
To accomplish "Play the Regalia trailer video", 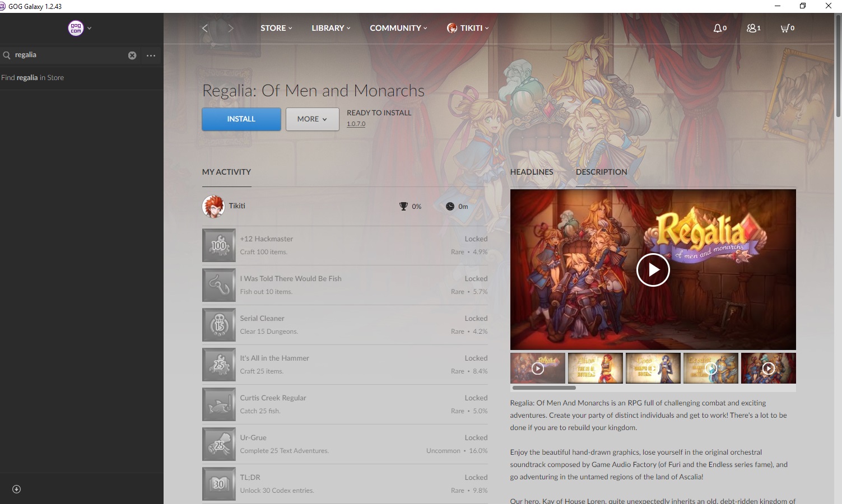I will [x=653, y=270].
